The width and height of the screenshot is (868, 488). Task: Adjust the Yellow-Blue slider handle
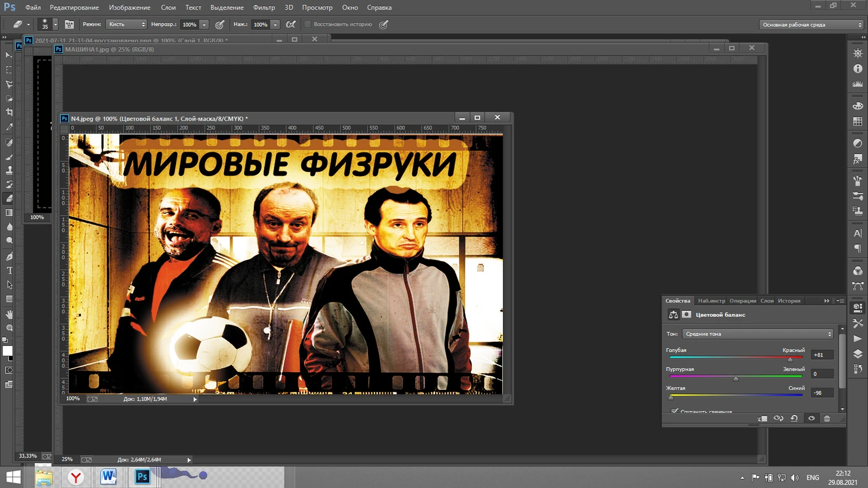pos(671,397)
